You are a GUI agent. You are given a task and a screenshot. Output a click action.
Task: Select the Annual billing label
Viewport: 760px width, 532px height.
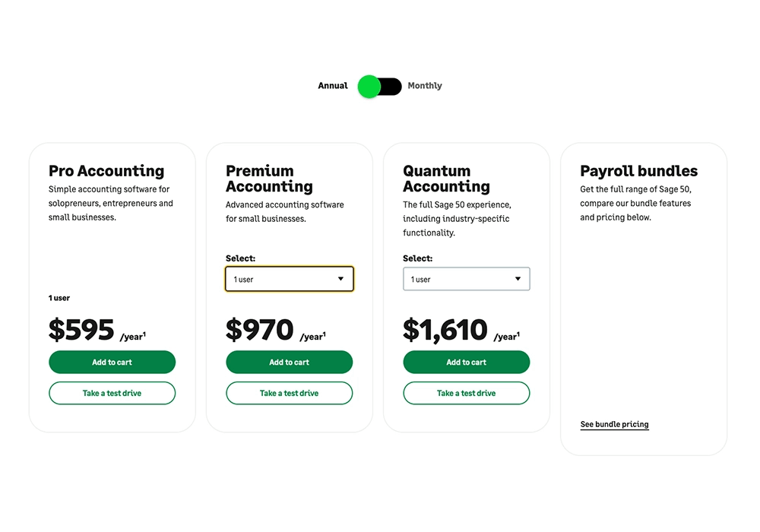[333, 86]
